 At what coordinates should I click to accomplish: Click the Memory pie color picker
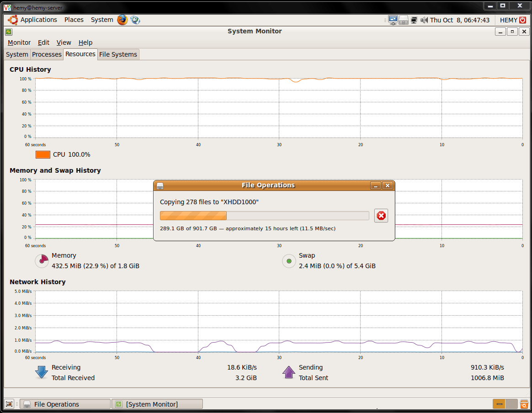[42, 260]
